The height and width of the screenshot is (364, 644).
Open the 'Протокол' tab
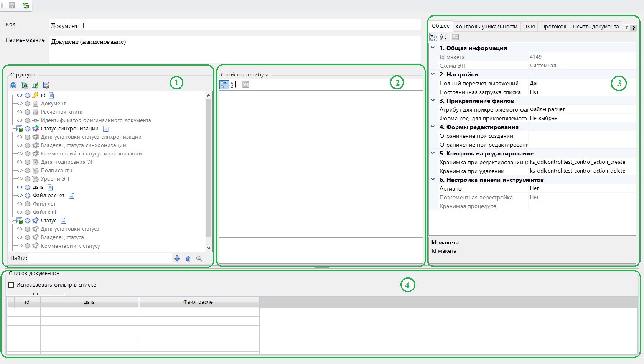[553, 26]
